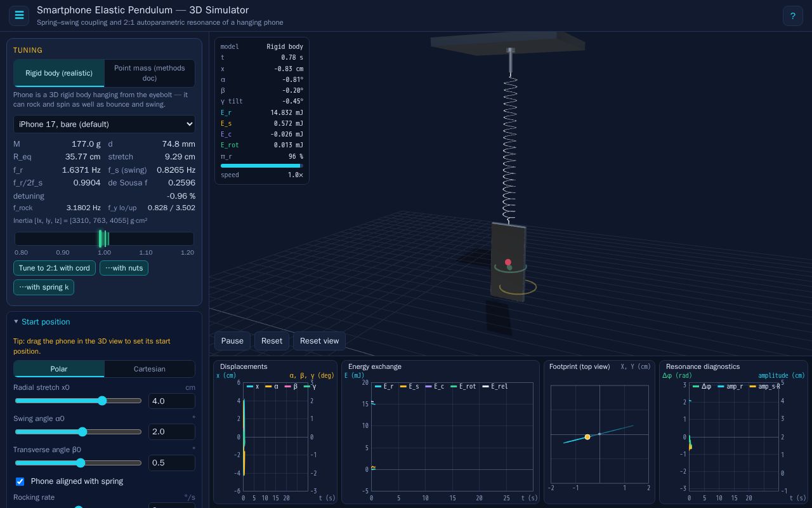Screen dimensions: 812x508
Task: Adjust the Swing angle α0 slider
Action: click(x=78, y=432)
